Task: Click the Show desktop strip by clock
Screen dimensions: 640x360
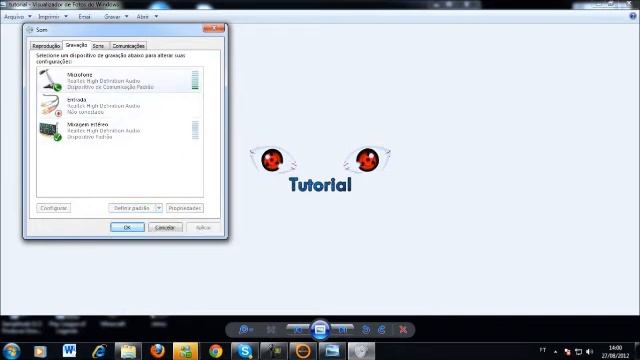Action: (637, 351)
